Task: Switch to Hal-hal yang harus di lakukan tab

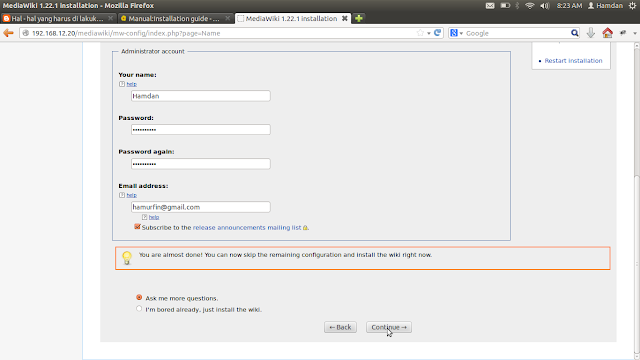Action: [58, 18]
